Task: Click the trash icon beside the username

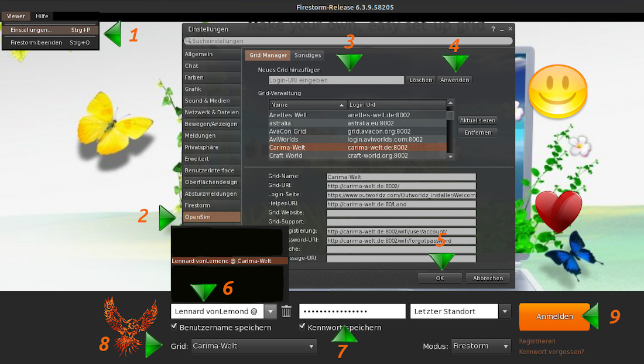Action: click(286, 311)
